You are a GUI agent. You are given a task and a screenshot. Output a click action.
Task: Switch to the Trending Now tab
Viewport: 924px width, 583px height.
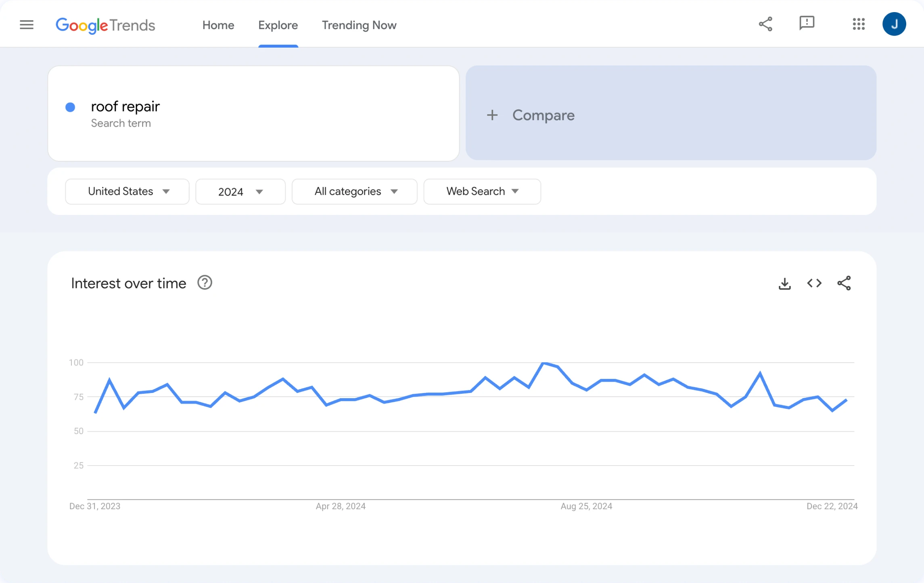pos(359,25)
